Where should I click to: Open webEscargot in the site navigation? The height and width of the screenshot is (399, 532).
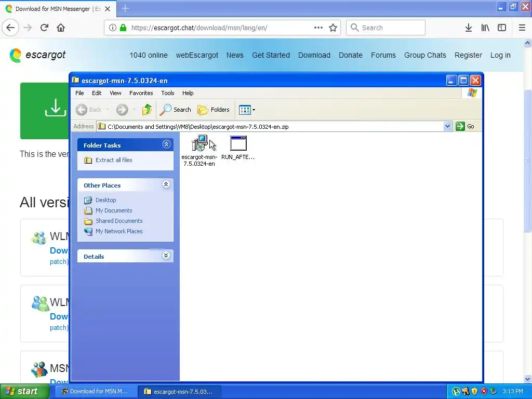[x=197, y=55]
